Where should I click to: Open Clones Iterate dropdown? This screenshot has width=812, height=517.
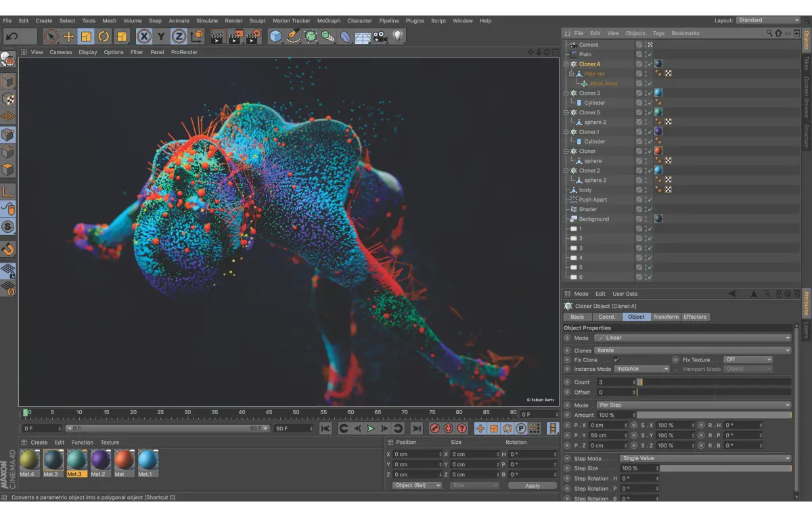tap(692, 351)
